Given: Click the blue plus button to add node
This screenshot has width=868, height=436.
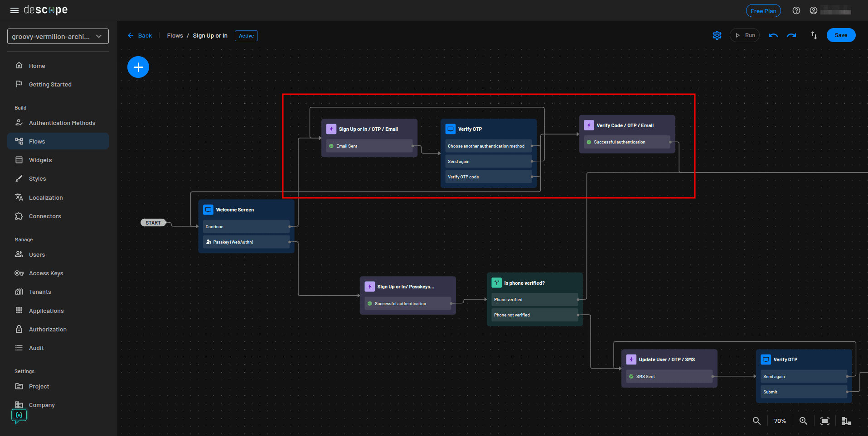Looking at the screenshot, I should pyautogui.click(x=138, y=67).
